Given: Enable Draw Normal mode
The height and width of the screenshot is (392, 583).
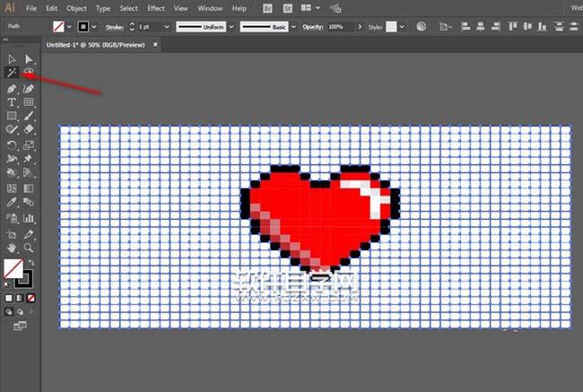Looking at the screenshot, I should pos(9,311).
